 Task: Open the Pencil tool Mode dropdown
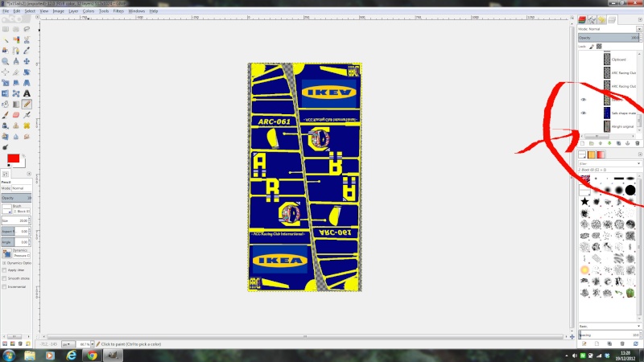(x=21, y=188)
